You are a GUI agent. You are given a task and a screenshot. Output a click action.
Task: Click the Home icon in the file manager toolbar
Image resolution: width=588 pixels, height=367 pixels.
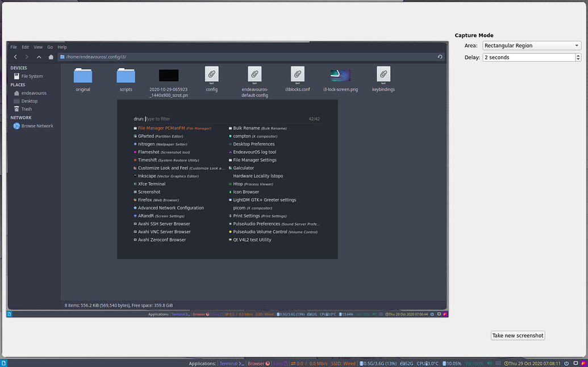coord(51,57)
